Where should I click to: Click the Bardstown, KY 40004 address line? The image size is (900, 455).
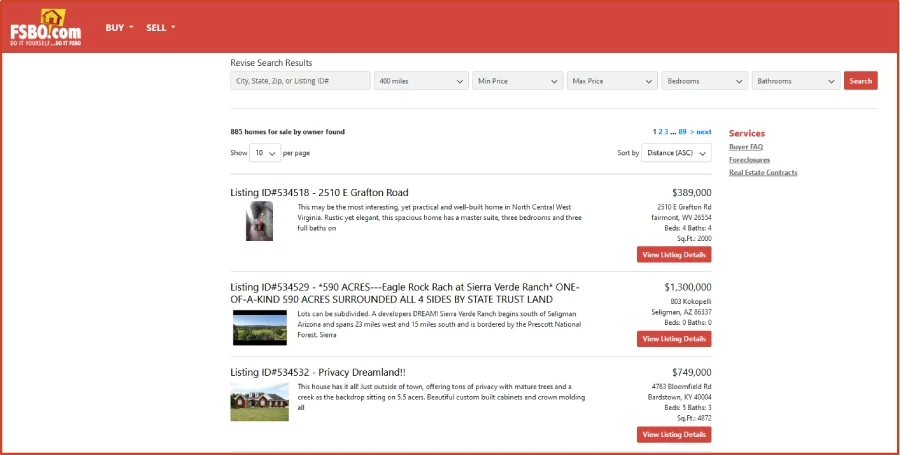click(681, 397)
